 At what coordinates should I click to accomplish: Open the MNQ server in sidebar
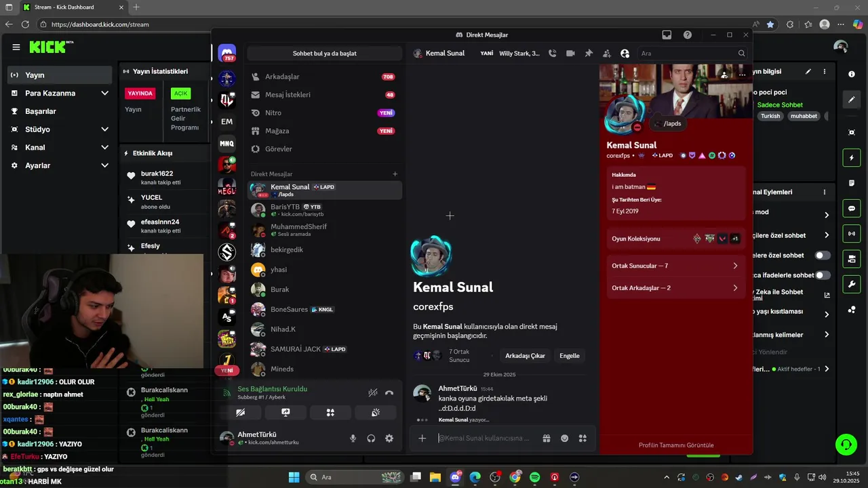click(227, 143)
